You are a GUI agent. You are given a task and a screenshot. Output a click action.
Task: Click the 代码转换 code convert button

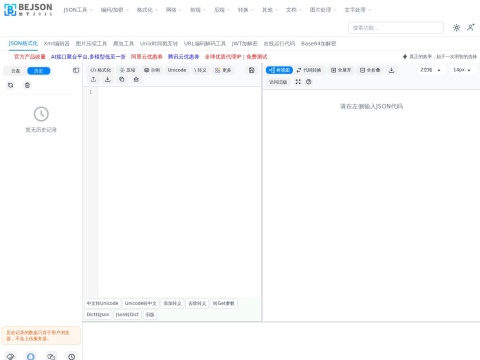[x=309, y=70]
